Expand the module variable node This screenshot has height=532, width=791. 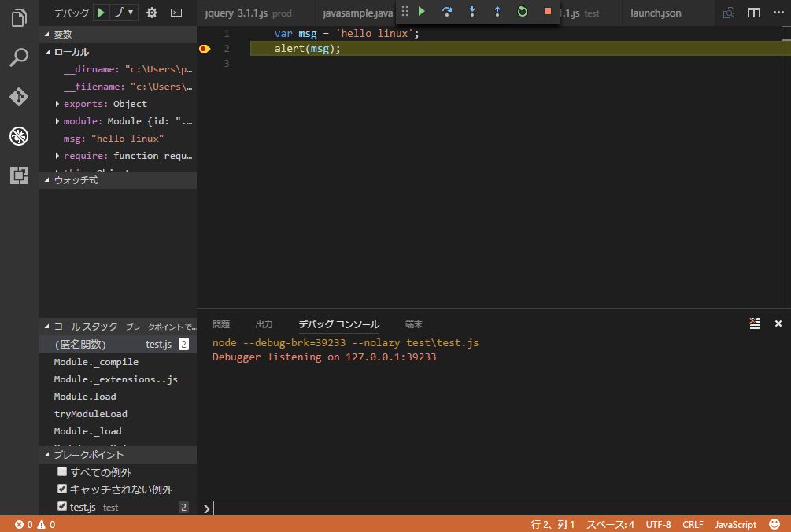coord(57,121)
